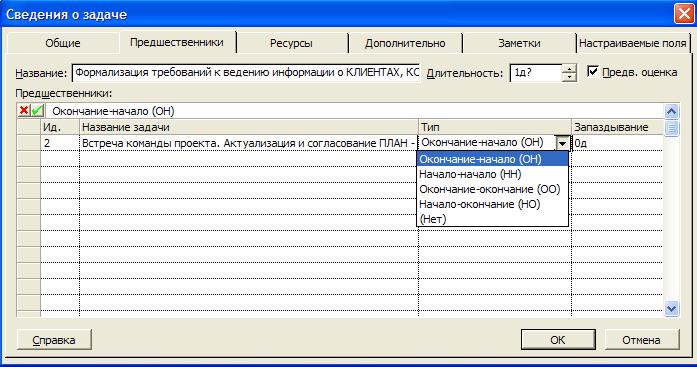The width and height of the screenshot is (697, 367).
Task: Go to the Заметки tab
Action: coord(519,43)
